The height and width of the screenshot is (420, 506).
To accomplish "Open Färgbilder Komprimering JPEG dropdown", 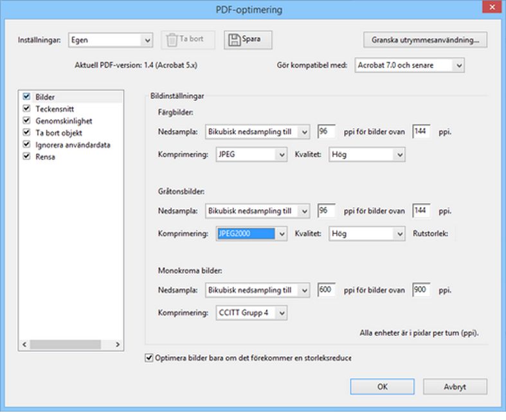I will point(251,154).
